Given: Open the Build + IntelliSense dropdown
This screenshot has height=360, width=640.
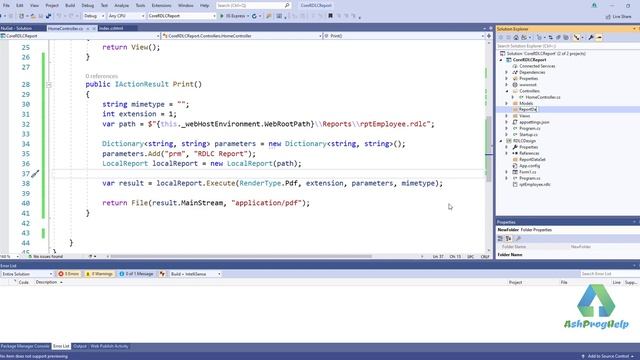Looking at the screenshot, I should click(x=195, y=274).
